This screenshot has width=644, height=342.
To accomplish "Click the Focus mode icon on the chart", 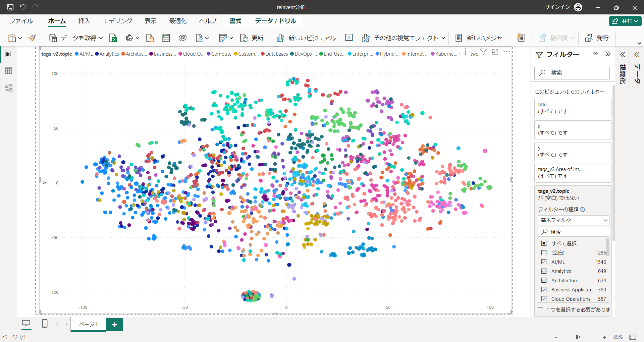I will pyautogui.click(x=495, y=52).
